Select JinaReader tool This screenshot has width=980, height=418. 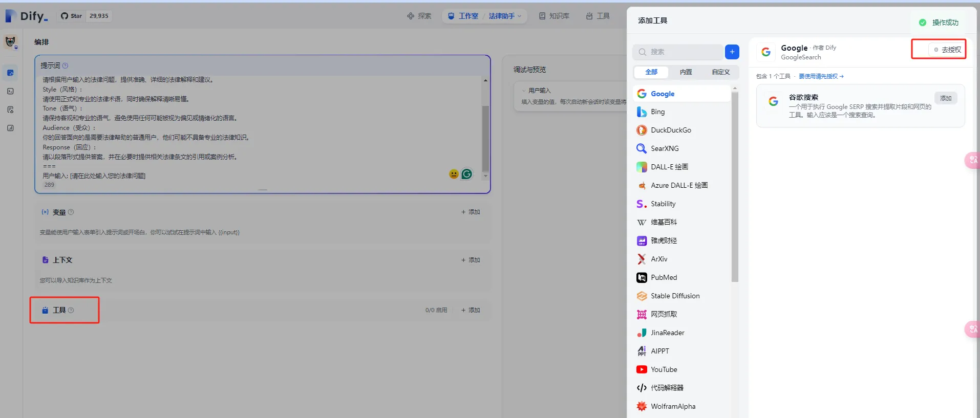pyautogui.click(x=682, y=333)
